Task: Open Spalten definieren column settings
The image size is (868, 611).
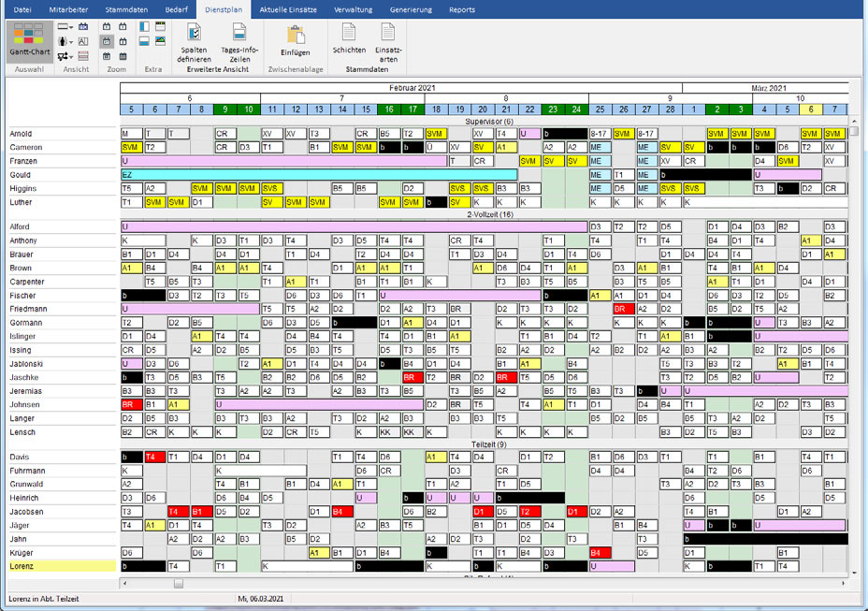Action: [x=194, y=43]
